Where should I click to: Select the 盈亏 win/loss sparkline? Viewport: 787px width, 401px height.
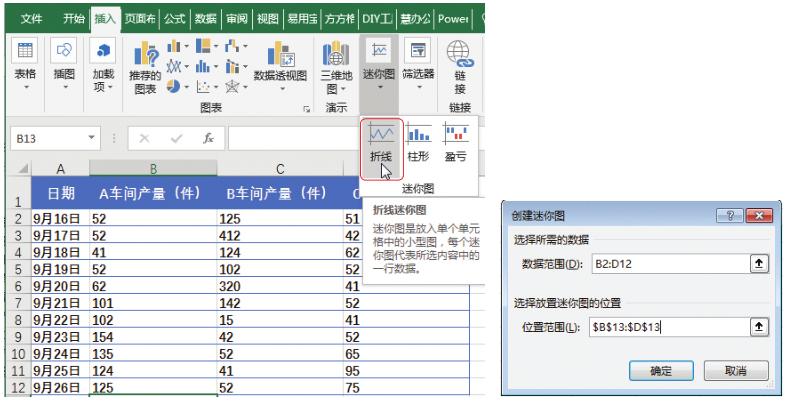click(x=456, y=142)
